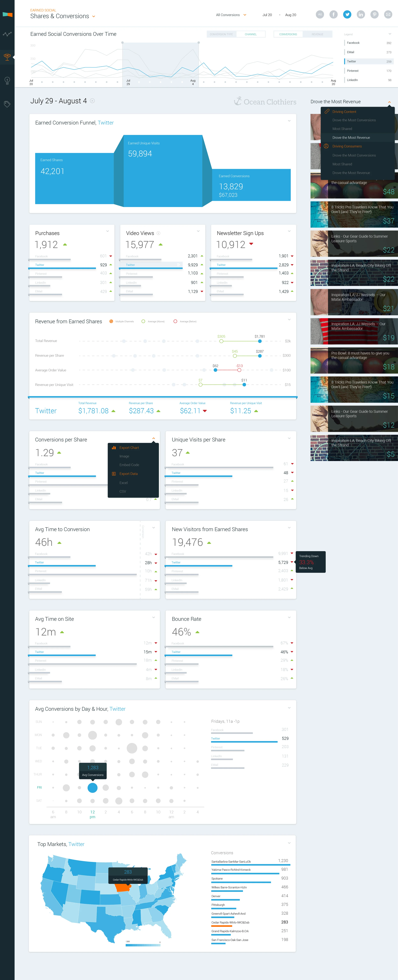Select the All channels filter
This screenshot has width=398, height=980.
click(x=320, y=14)
